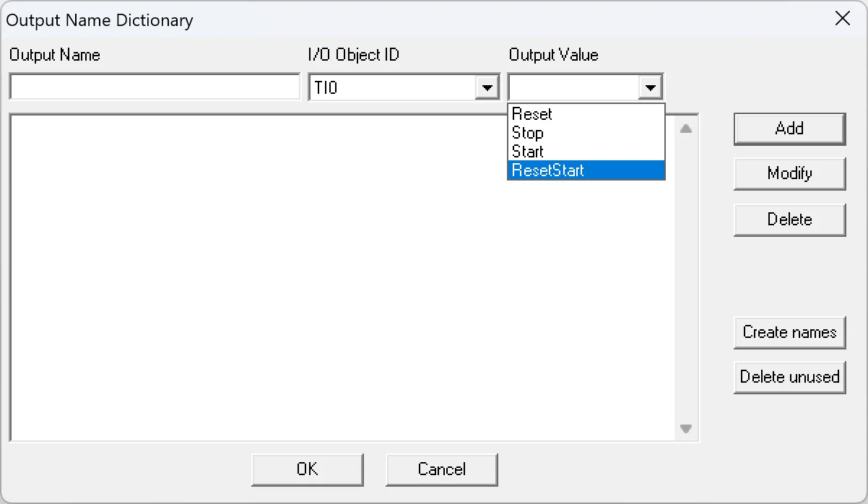Click the Add button

[x=789, y=129]
